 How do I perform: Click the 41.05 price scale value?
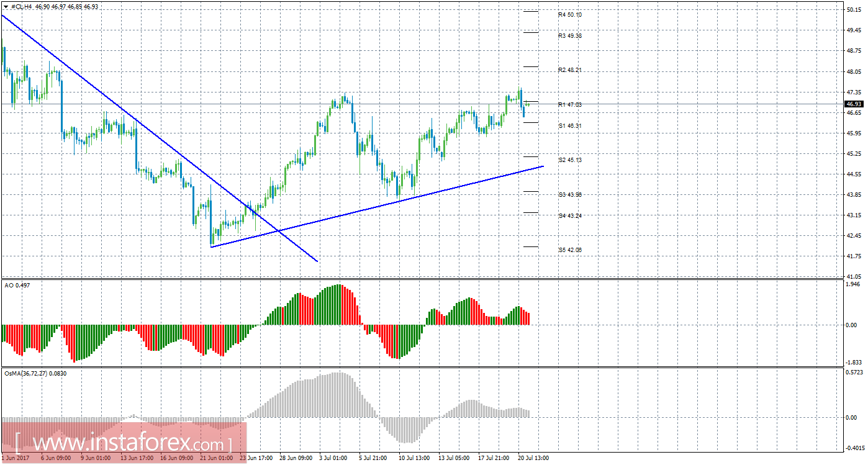tap(854, 276)
